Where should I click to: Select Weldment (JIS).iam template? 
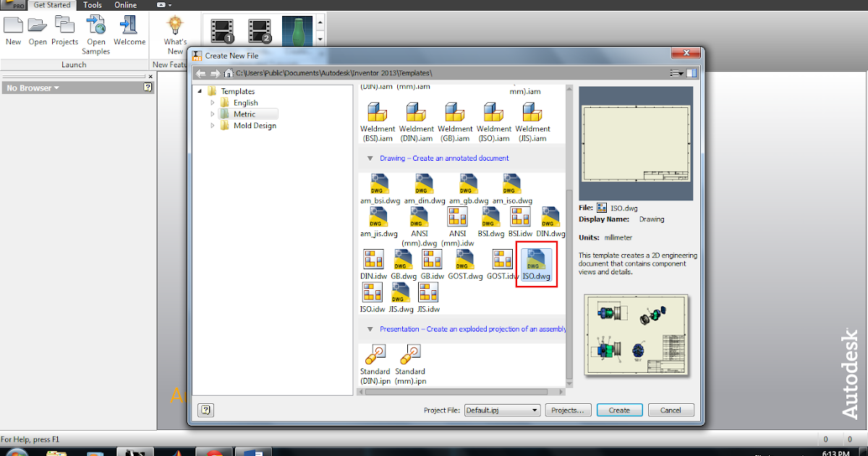point(533,122)
